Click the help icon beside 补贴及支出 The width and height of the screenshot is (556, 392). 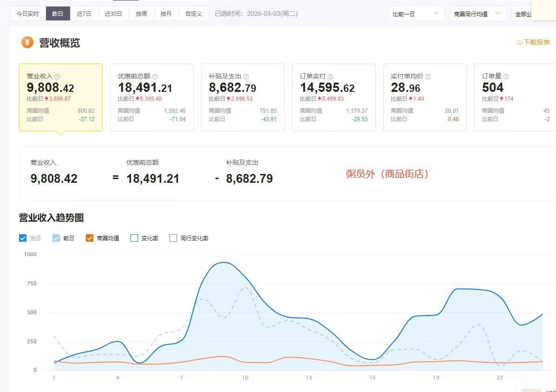pyautogui.click(x=246, y=77)
